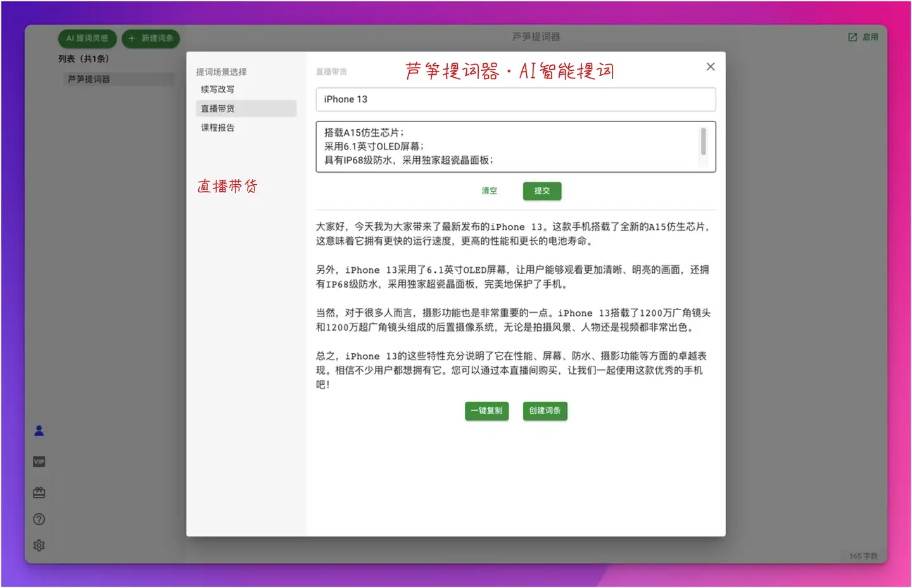The width and height of the screenshot is (912, 588).
Task: Open the user account icon in sidebar
Action: 39,431
